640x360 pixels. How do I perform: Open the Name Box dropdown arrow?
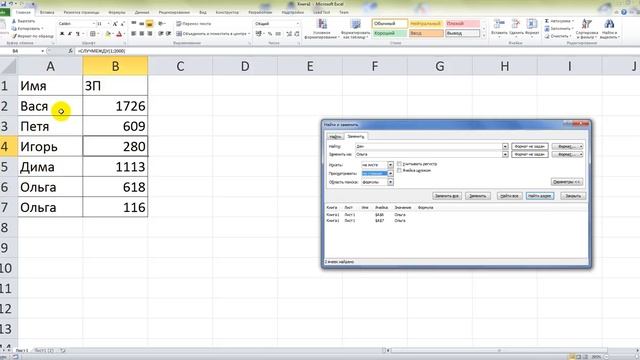click(42, 51)
